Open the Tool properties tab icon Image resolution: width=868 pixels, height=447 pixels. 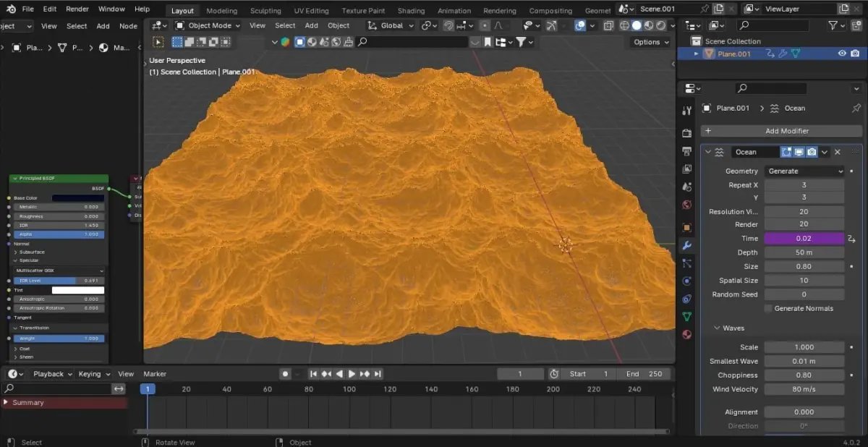click(687, 110)
